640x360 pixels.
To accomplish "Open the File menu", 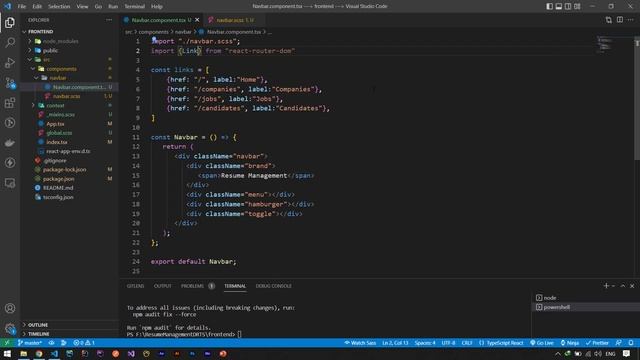I will coord(22,6).
